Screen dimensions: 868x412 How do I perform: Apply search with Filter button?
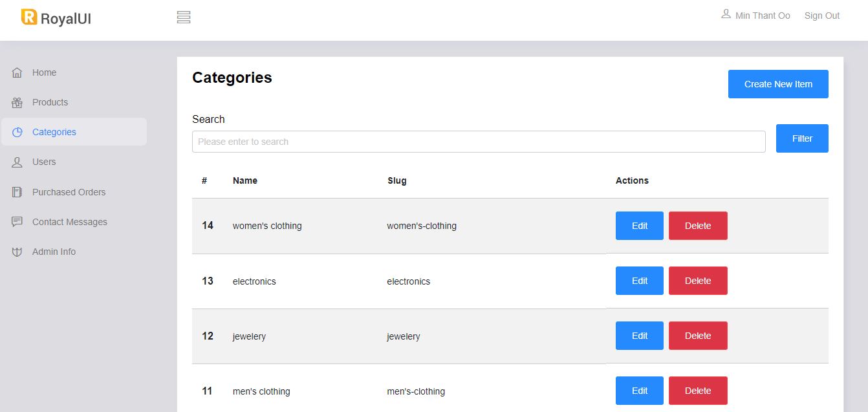click(x=802, y=138)
